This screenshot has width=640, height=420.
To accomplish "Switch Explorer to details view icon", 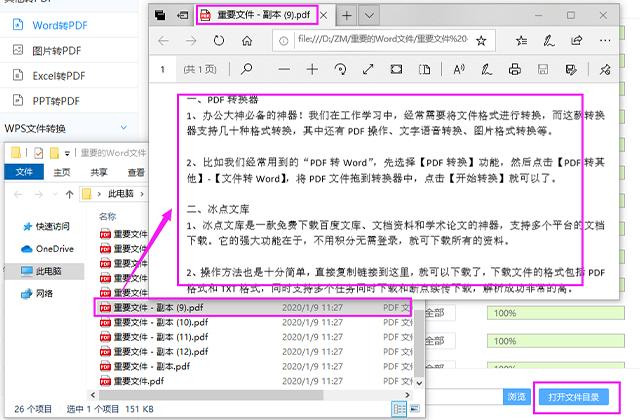I will point(399,409).
